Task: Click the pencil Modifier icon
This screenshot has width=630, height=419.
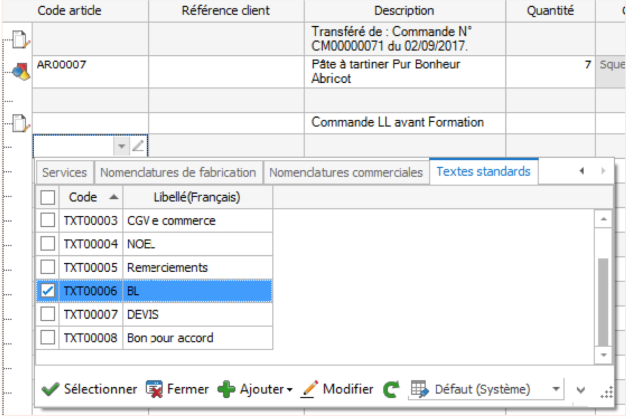Action: click(309, 389)
